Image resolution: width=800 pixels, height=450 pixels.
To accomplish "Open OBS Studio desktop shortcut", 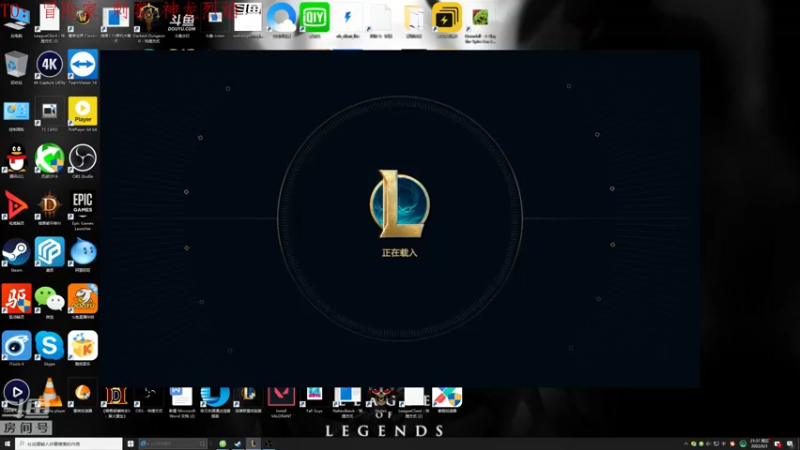I will [x=83, y=159].
